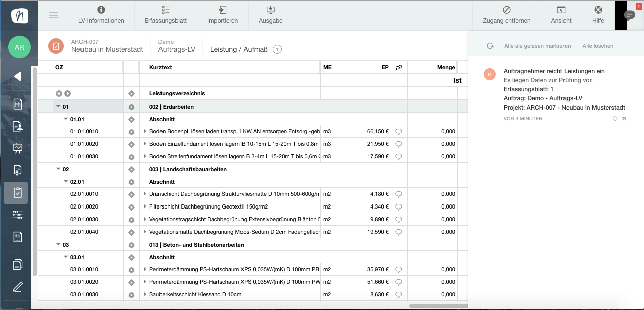Open the hamburger menu icon
The image size is (644, 310).
[x=53, y=15]
